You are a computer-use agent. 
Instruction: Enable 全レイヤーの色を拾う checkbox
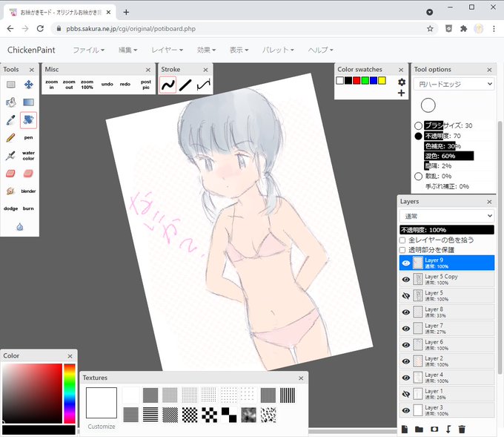click(x=402, y=240)
